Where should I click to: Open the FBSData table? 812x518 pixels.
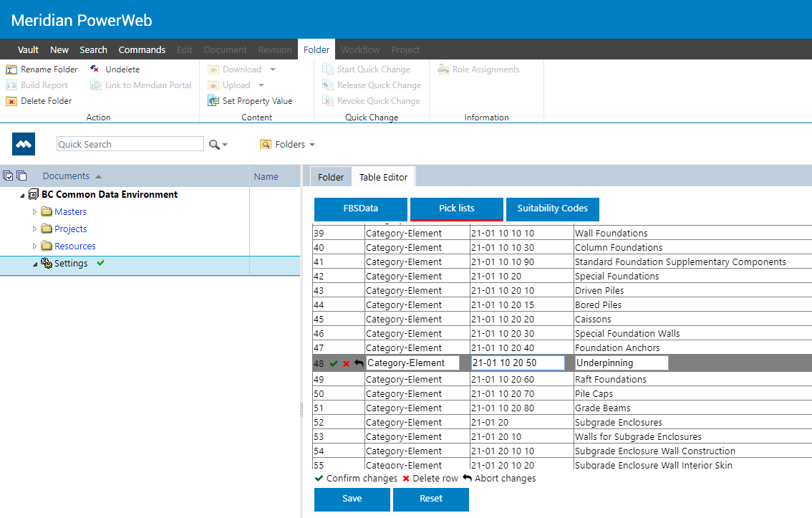coord(361,208)
